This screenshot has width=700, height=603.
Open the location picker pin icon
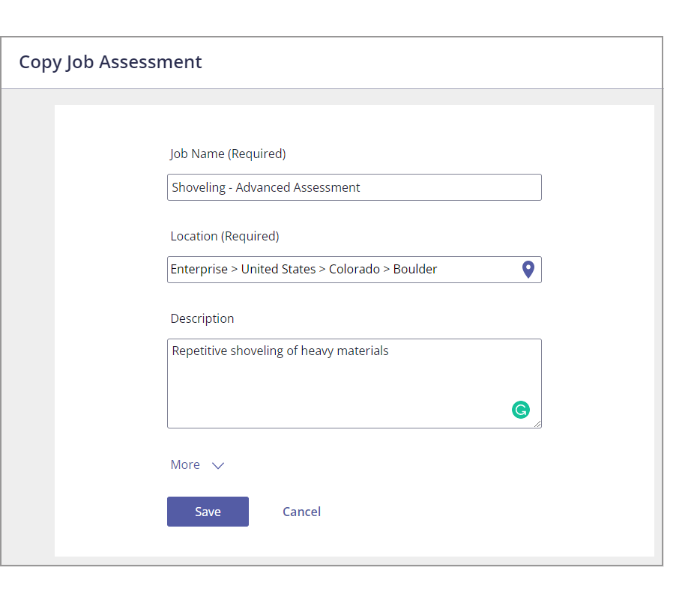(528, 270)
